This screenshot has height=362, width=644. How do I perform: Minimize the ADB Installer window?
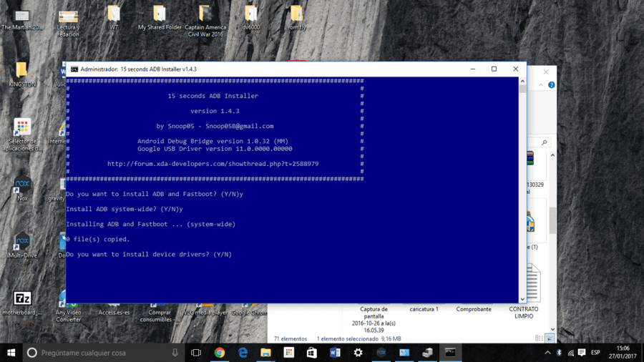[473, 69]
